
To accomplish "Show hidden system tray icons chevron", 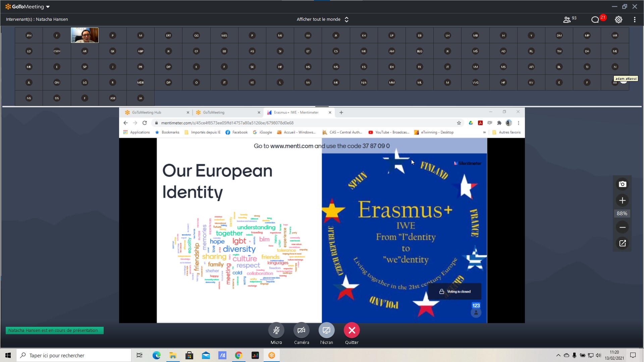I will click(x=558, y=355).
